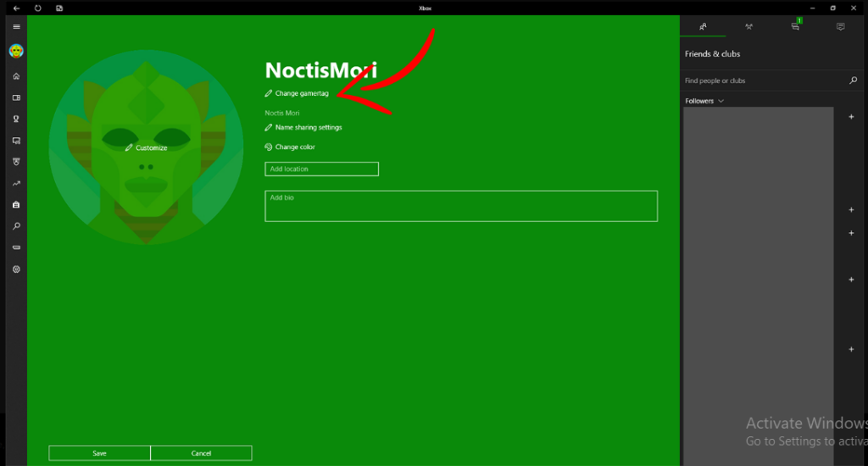
Task: Open the Home icon in the sidebar
Action: [16, 75]
